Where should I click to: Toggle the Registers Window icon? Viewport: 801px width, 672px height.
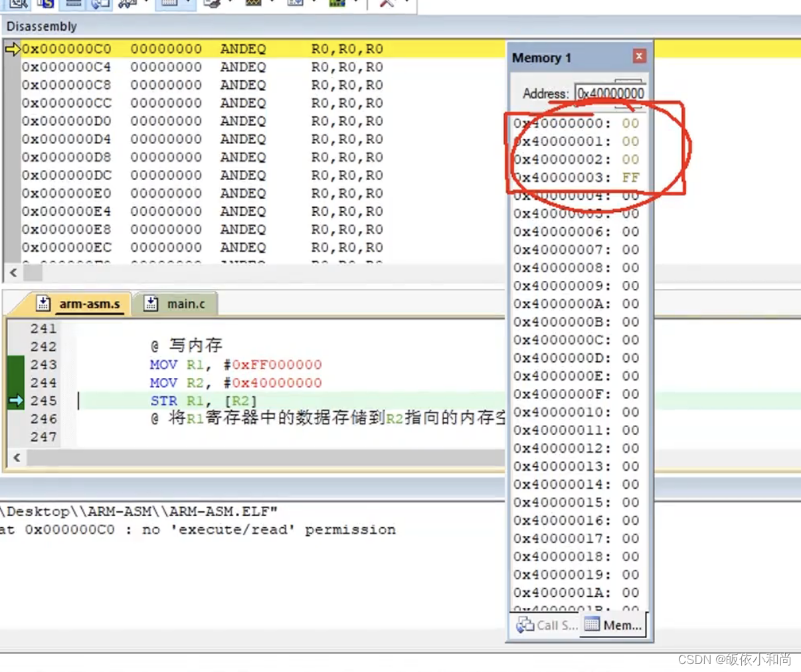tap(73, 5)
